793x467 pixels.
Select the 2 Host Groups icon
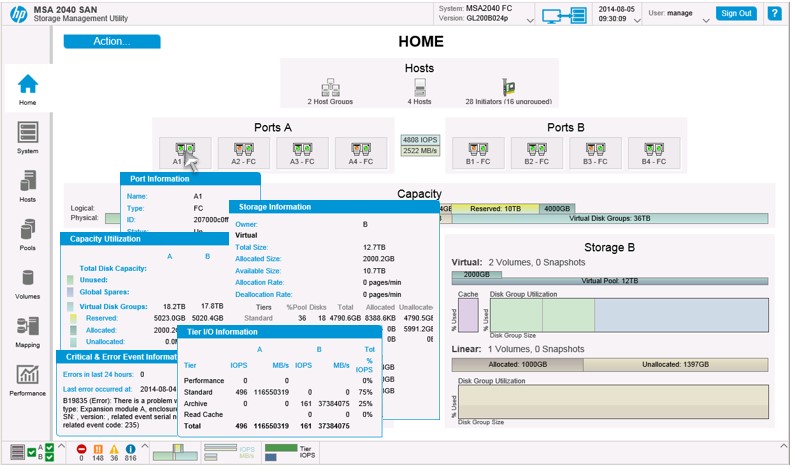330,88
